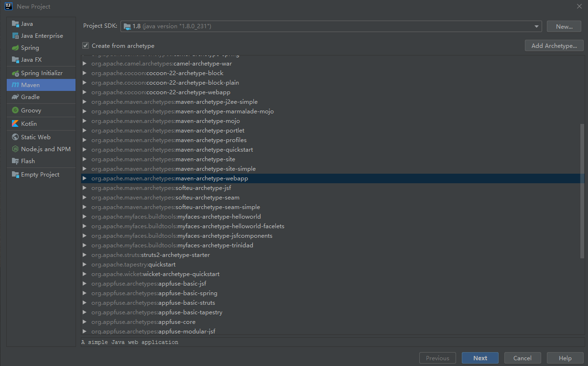This screenshot has height=366, width=588.
Task: Select appfuse-basic-tapestry row
Action: (x=332, y=312)
